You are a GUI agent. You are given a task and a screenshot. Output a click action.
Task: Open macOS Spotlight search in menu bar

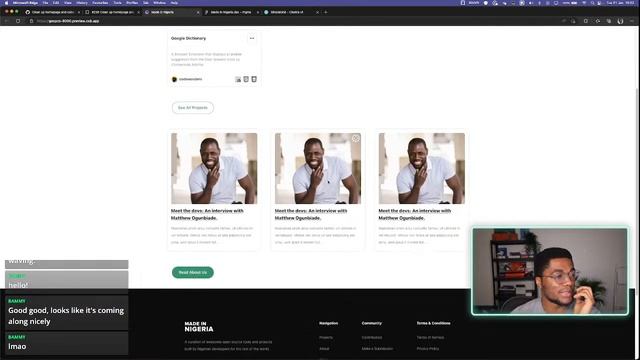[x=592, y=3]
